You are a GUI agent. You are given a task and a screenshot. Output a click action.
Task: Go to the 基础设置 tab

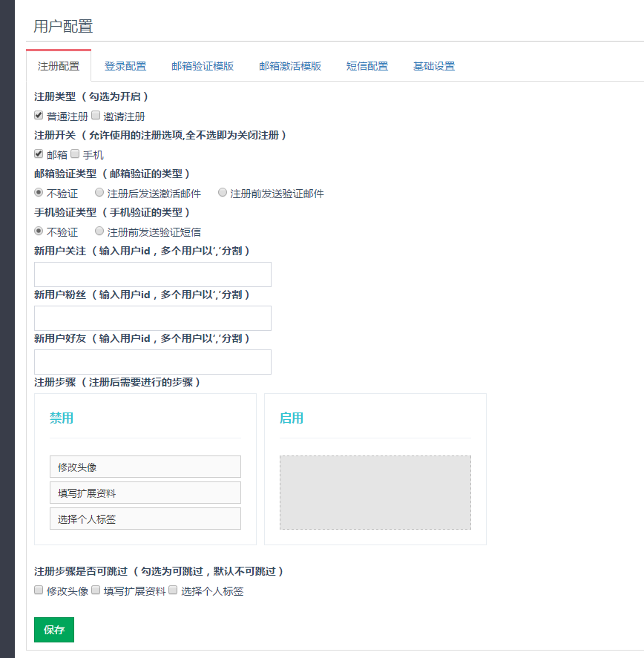tap(434, 66)
